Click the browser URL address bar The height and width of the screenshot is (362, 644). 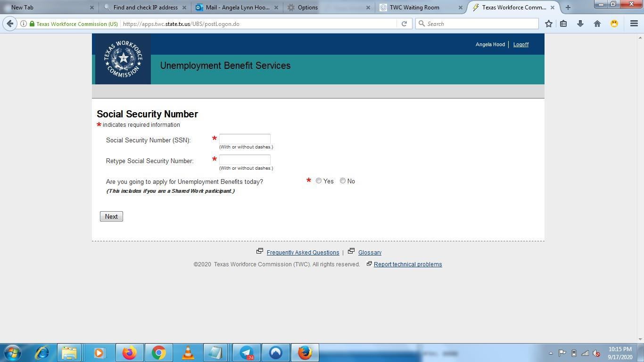coord(259,24)
